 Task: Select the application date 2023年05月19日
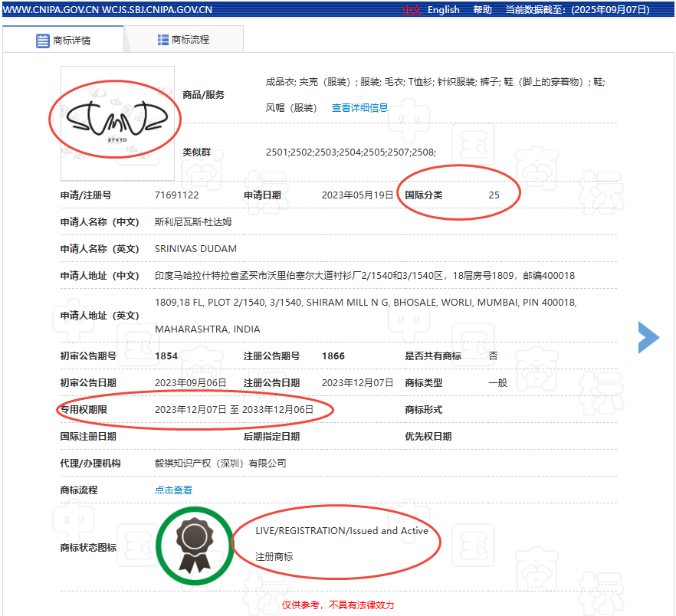click(357, 195)
